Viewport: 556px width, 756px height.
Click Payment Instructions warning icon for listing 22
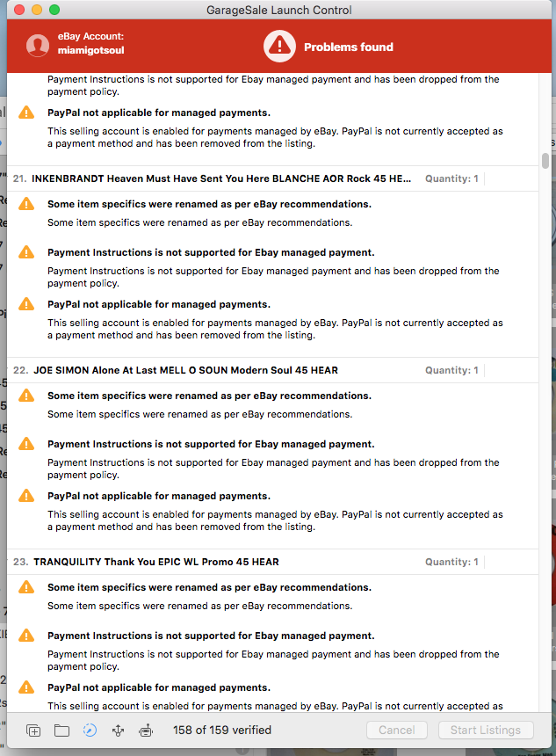pyautogui.click(x=26, y=444)
